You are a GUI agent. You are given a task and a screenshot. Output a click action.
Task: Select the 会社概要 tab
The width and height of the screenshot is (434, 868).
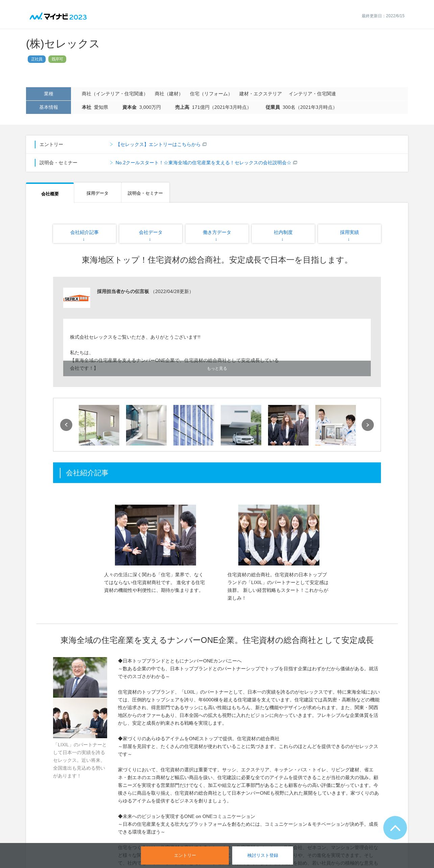point(50,193)
